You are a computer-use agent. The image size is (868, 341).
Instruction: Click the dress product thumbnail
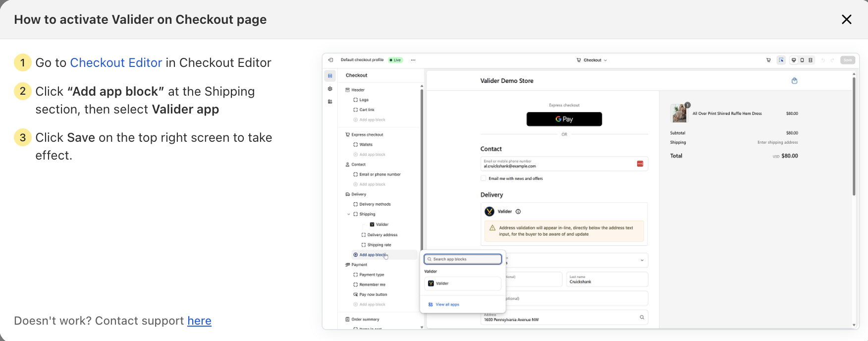coord(679,114)
